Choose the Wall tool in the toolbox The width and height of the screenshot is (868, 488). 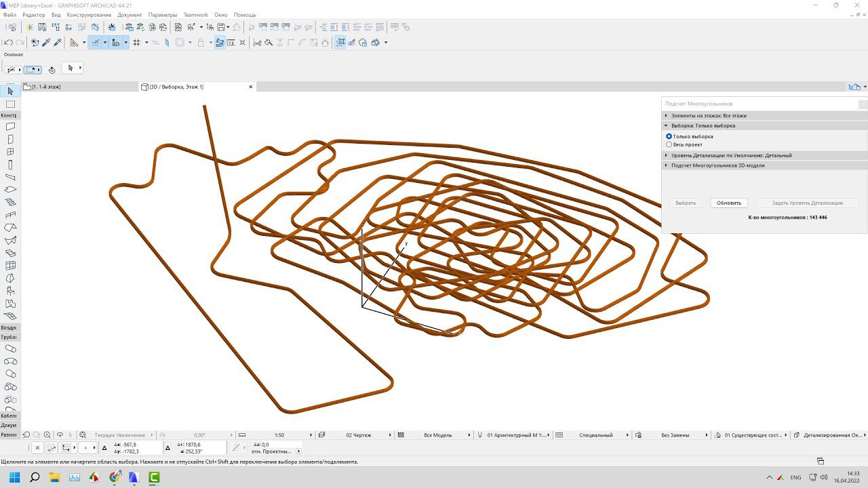point(10,127)
